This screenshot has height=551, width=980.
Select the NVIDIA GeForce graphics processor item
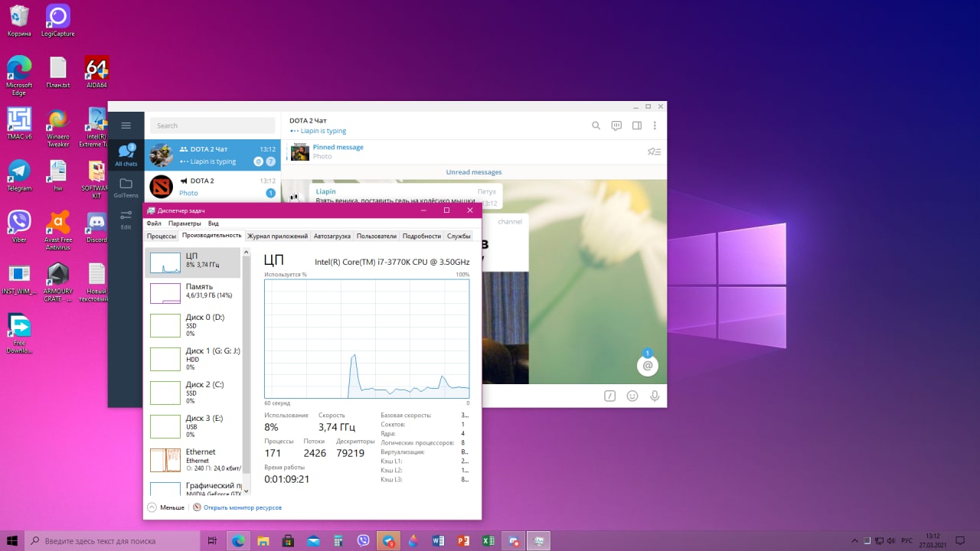click(x=193, y=489)
